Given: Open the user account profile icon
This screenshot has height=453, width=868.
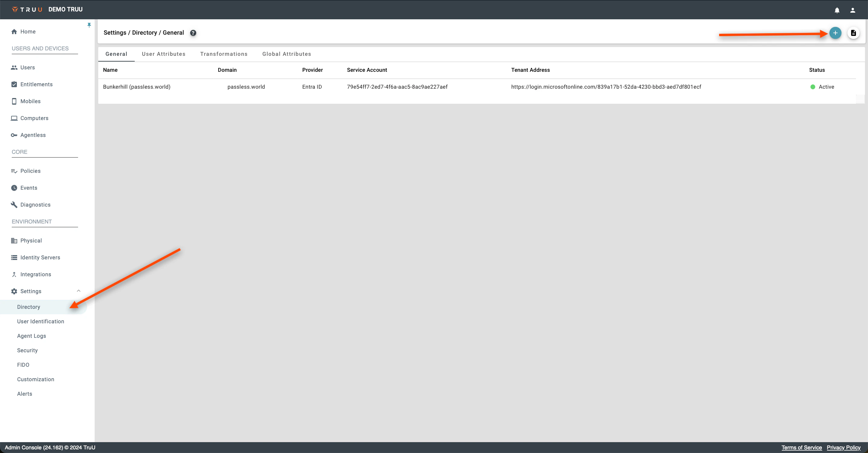Looking at the screenshot, I should (x=853, y=10).
